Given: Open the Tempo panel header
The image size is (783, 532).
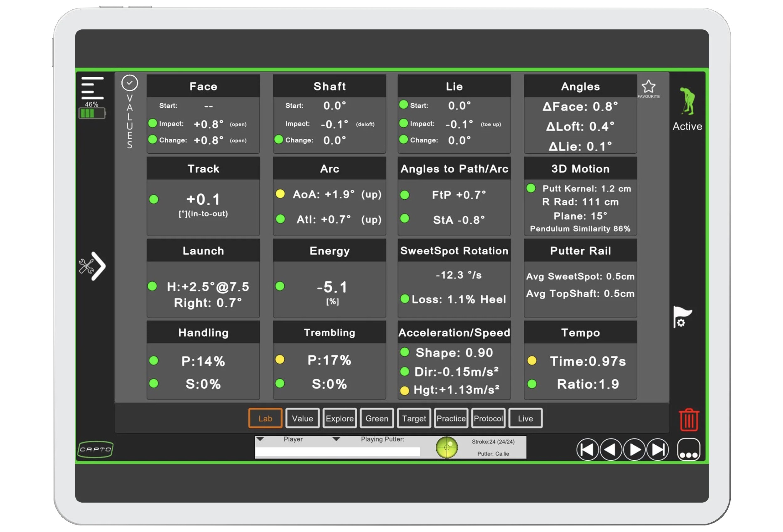Looking at the screenshot, I should (580, 332).
